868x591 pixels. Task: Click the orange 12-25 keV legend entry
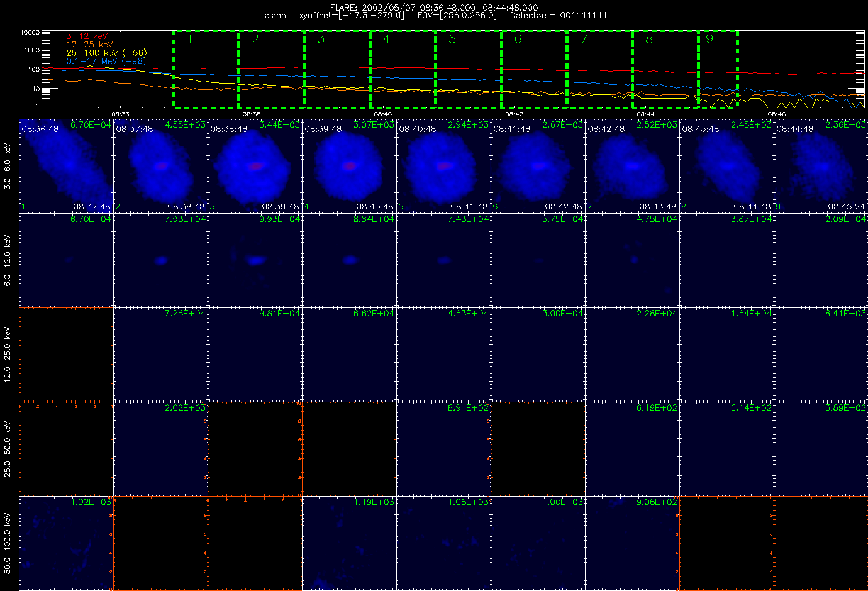pos(90,45)
